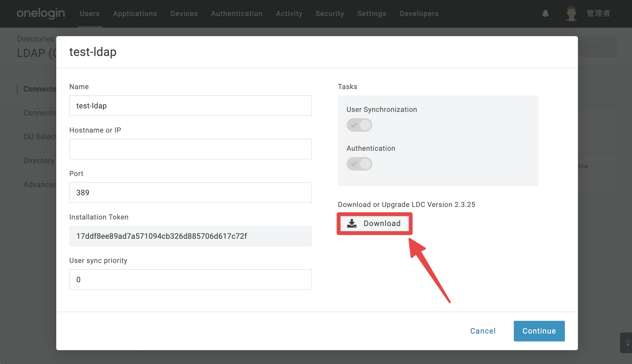Screen dimensions: 632x364
Task: Toggle the User Synchronization switch
Action: [359, 125]
